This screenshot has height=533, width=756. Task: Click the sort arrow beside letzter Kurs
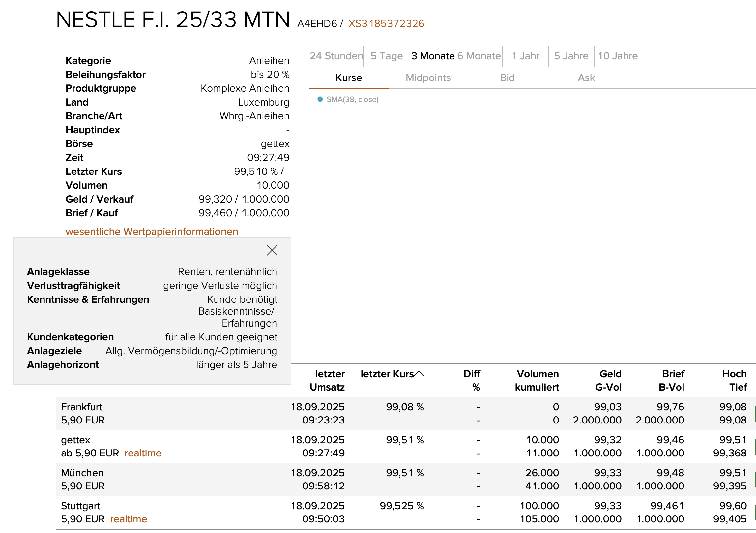point(419,374)
